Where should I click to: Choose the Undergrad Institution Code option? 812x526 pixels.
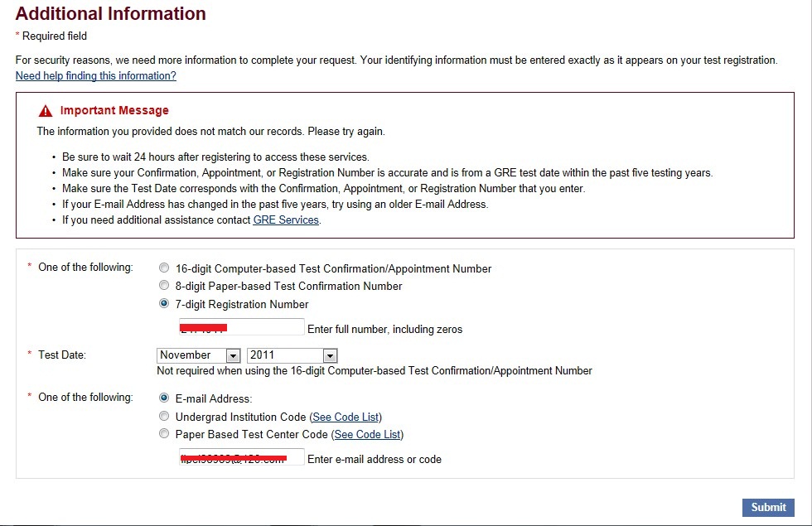(164, 417)
